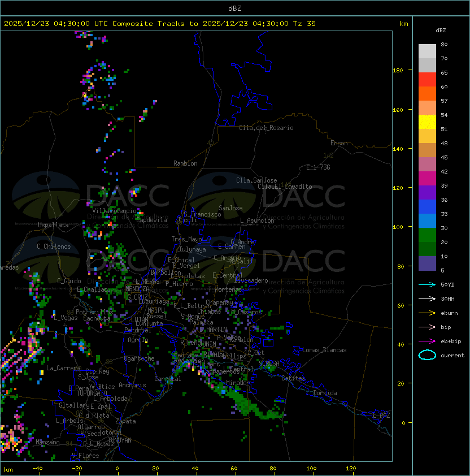Click the 'Uspallata' map label
470x476 pixels.
coord(53,225)
